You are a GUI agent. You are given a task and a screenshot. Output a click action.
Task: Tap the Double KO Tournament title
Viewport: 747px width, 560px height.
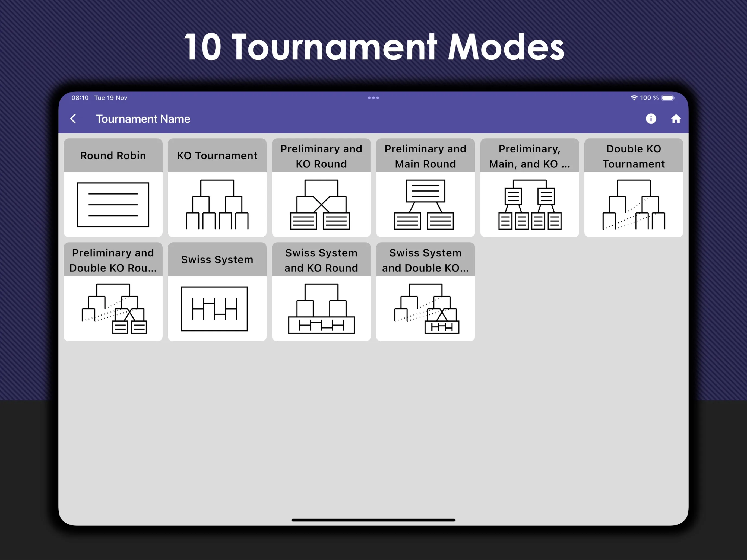point(634,156)
